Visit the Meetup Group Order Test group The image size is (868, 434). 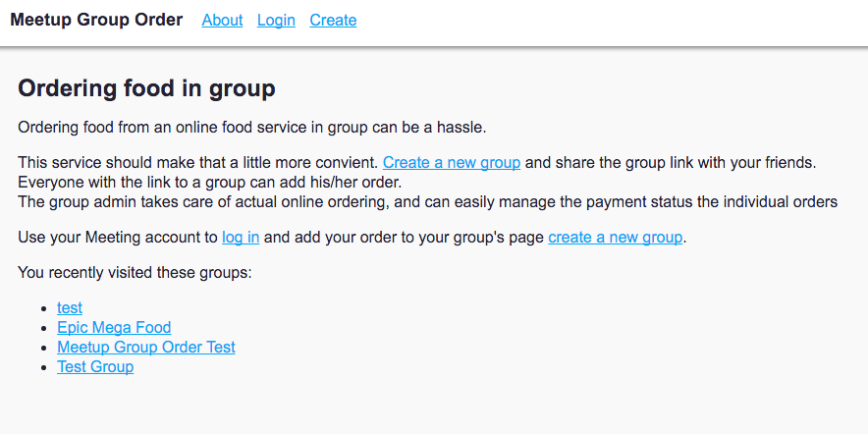146,347
